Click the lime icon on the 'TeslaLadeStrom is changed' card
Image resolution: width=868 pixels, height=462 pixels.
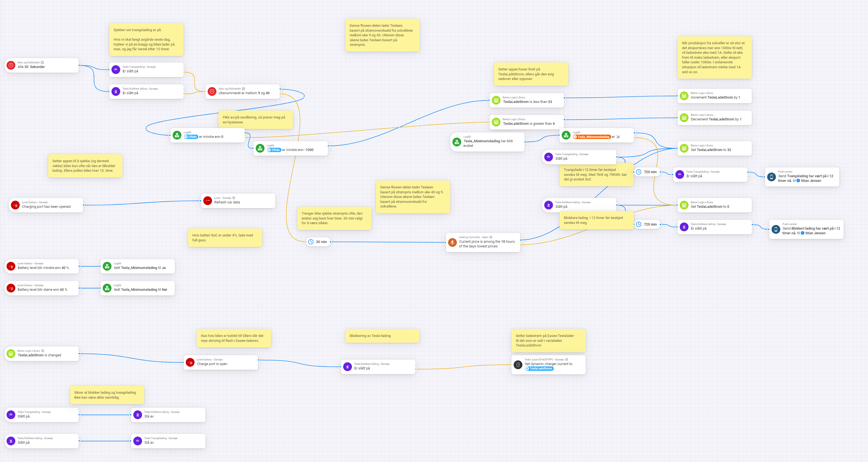pyautogui.click(x=11, y=354)
